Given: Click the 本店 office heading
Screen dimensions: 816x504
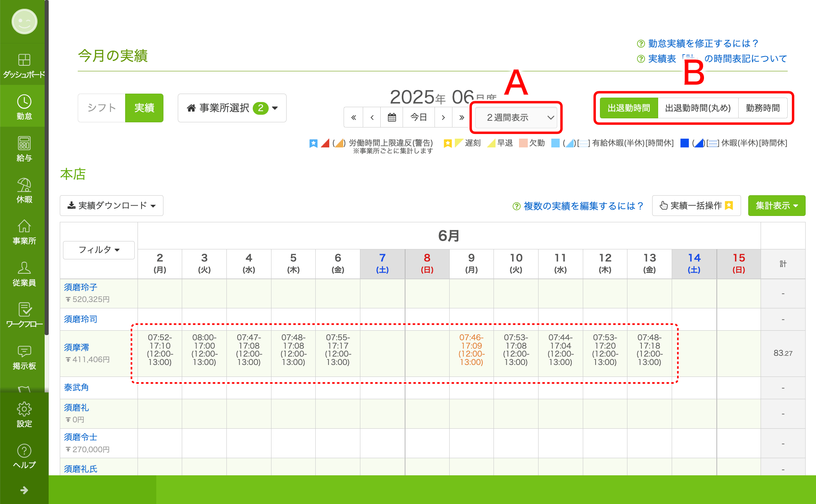Looking at the screenshot, I should coord(73,174).
